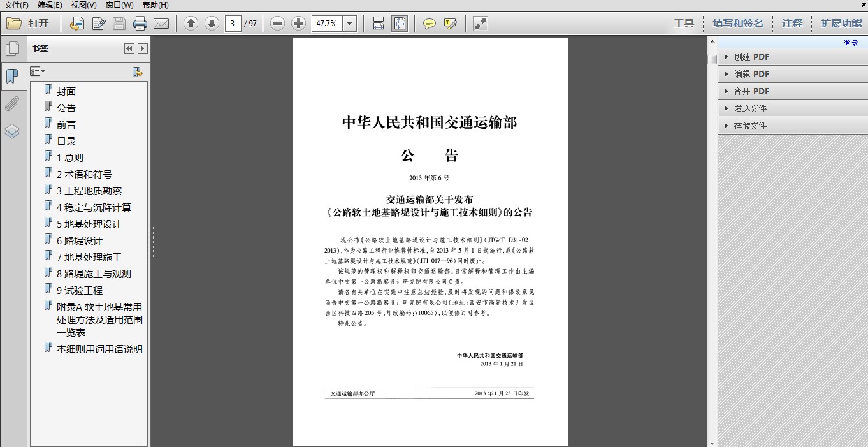Click the new bookmark icon
The image size is (868, 447).
click(137, 72)
